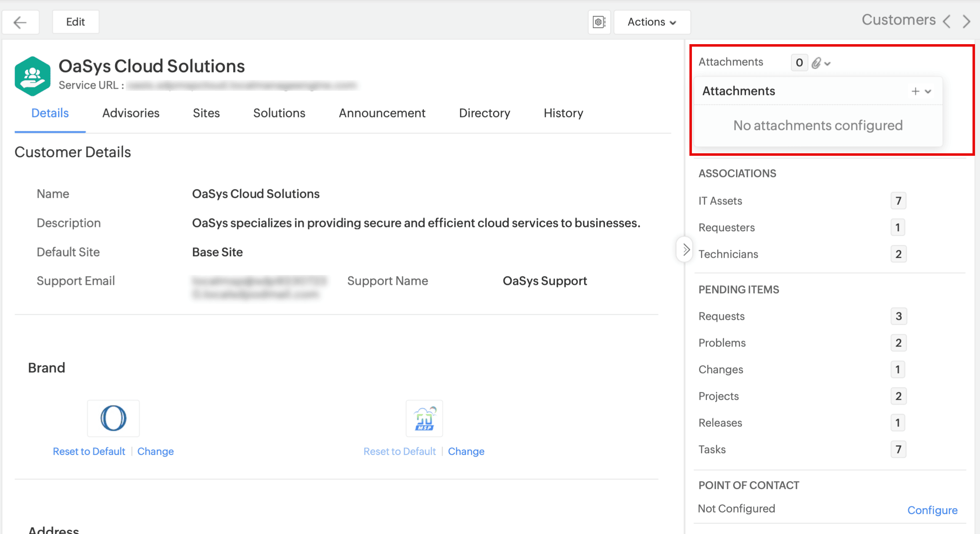Go to next customer with right chevron

coord(967,21)
